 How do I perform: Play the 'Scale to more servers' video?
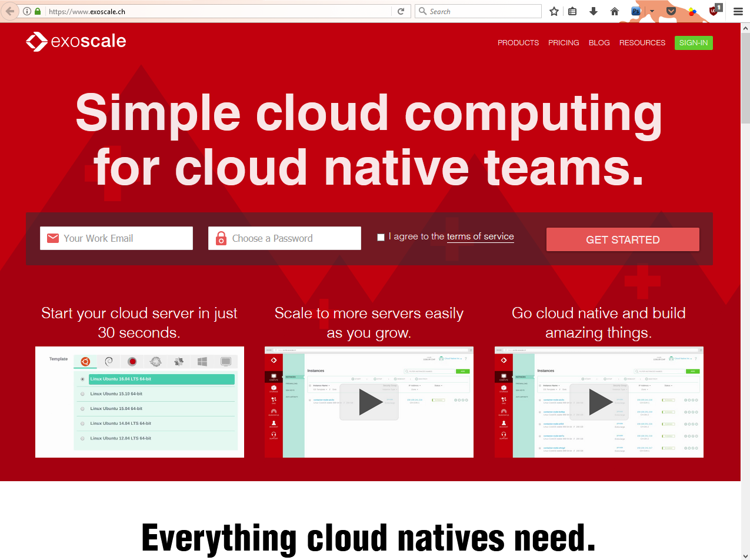tap(369, 402)
